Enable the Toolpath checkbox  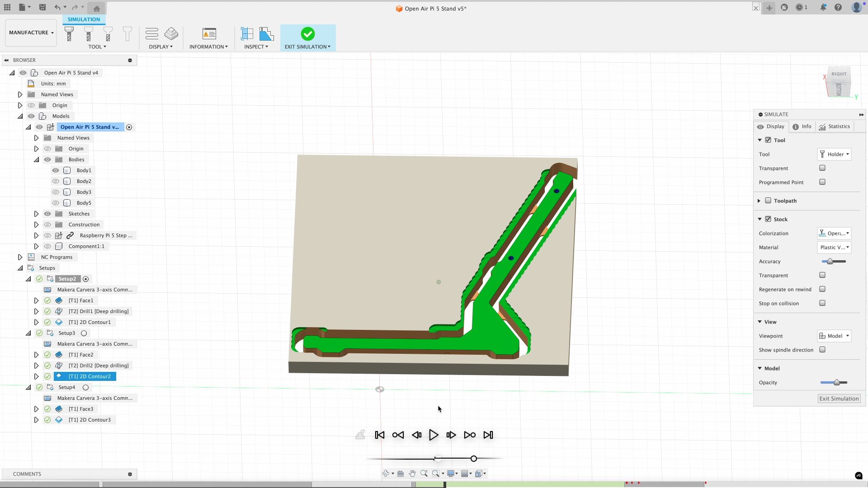pyautogui.click(x=768, y=201)
